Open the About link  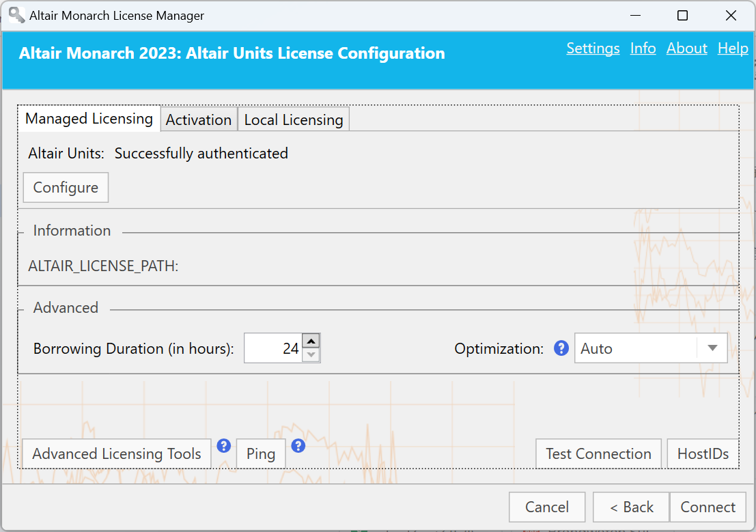[687, 48]
